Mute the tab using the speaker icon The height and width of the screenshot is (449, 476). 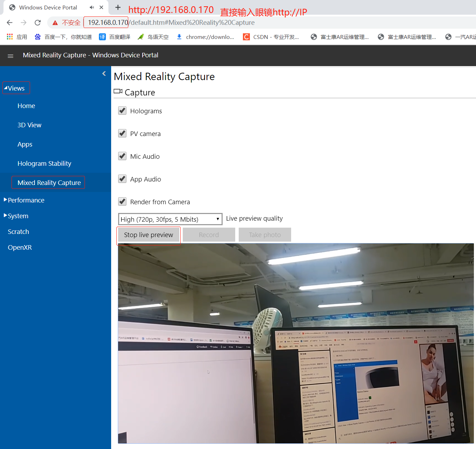[92, 7]
